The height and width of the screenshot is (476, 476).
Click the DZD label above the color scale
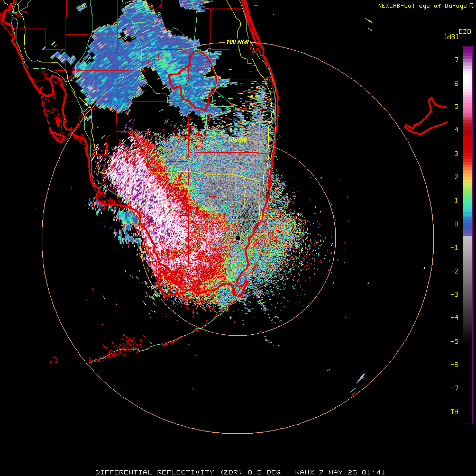[465, 32]
